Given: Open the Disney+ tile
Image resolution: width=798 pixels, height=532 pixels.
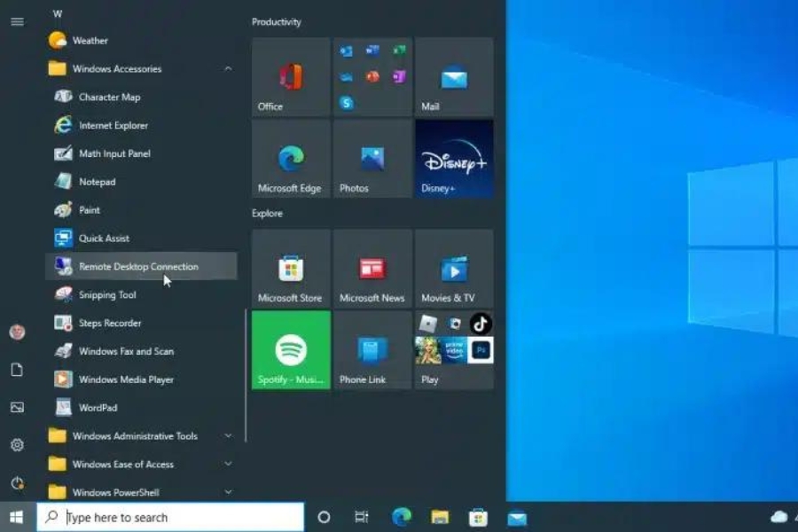Looking at the screenshot, I should [454, 159].
